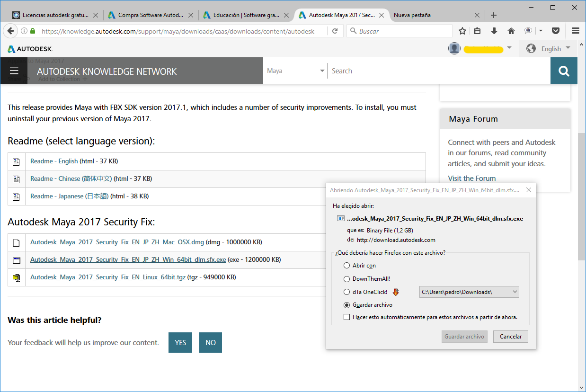The height and width of the screenshot is (392, 586).
Task: Open Autodesk Knowledge Network hamburger menu
Action: point(14,71)
